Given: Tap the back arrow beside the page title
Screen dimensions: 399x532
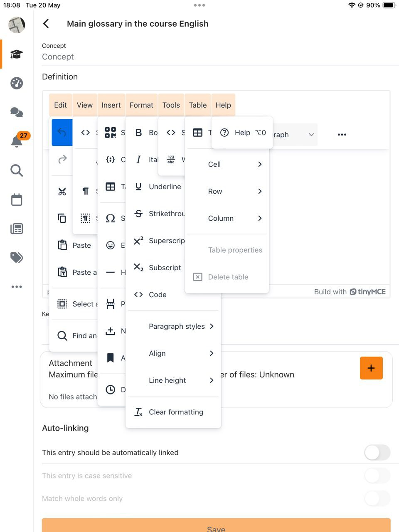Looking at the screenshot, I should [x=46, y=24].
